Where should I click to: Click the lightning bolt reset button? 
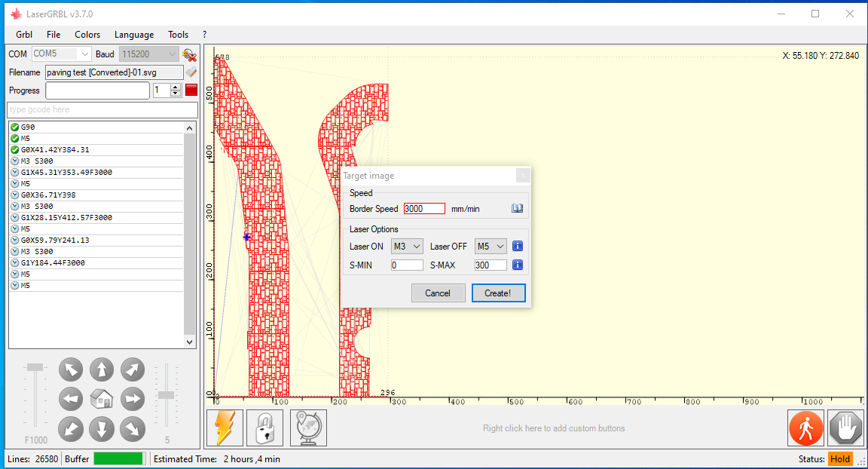(x=225, y=428)
